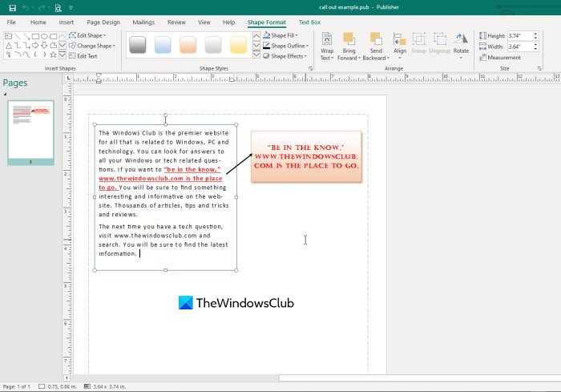Open the Shape Effects dropdown
The width and height of the screenshot is (561, 392).
coord(285,56)
